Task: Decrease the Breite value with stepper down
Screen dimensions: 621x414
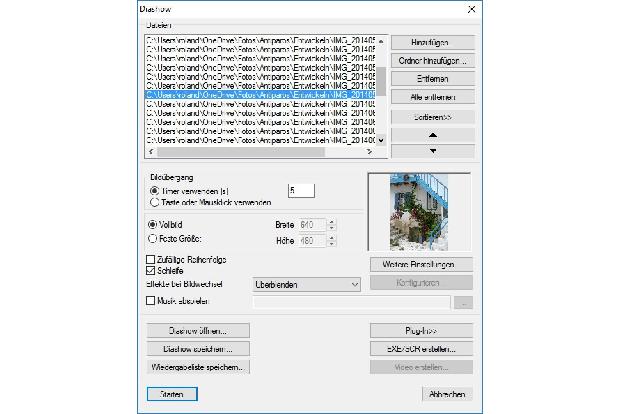Action: coord(332,228)
